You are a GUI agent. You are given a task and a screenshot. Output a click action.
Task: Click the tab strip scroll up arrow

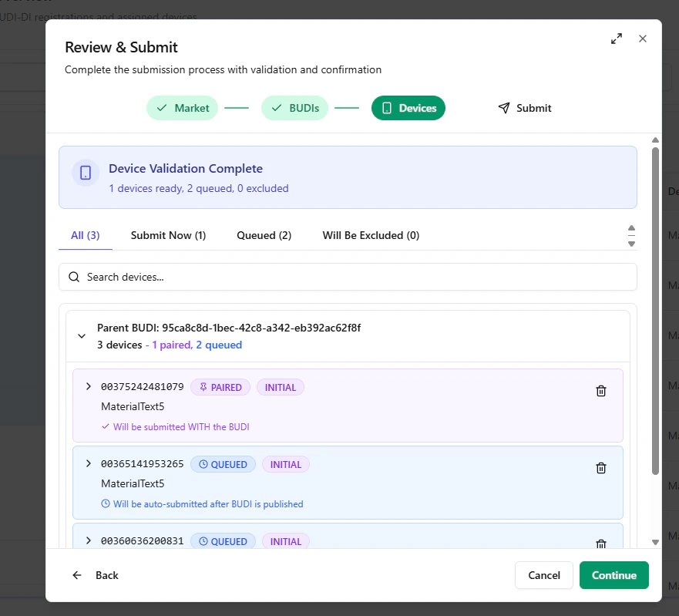click(631, 228)
